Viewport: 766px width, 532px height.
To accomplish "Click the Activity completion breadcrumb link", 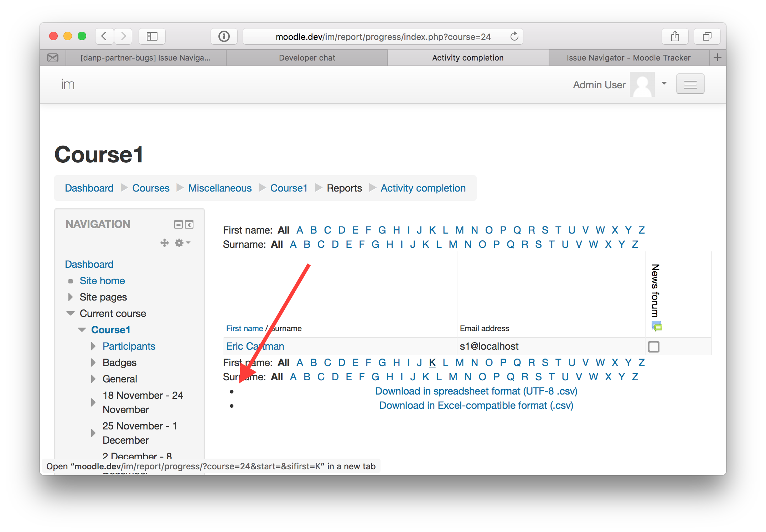I will click(x=423, y=188).
